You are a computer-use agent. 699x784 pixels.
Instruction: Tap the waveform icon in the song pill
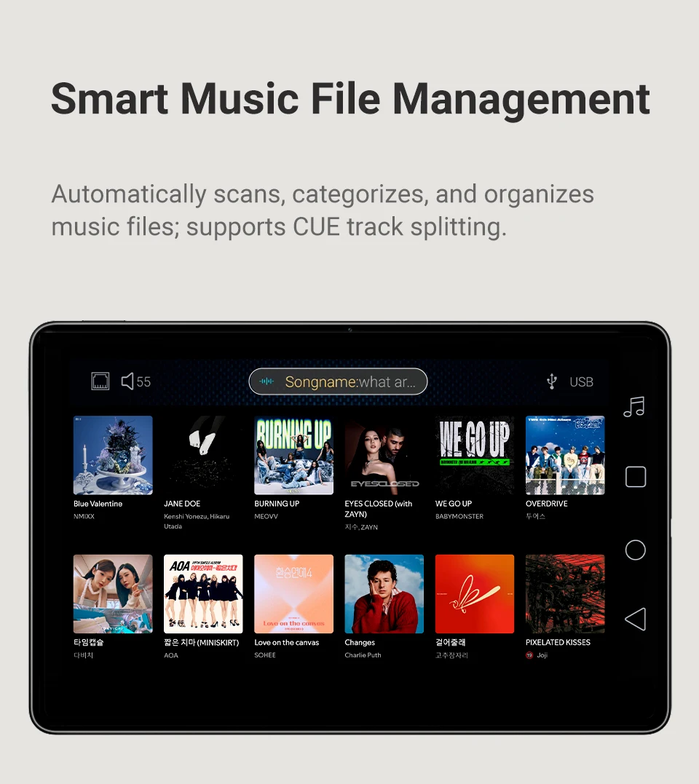pyautogui.click(x=266, y=381)
